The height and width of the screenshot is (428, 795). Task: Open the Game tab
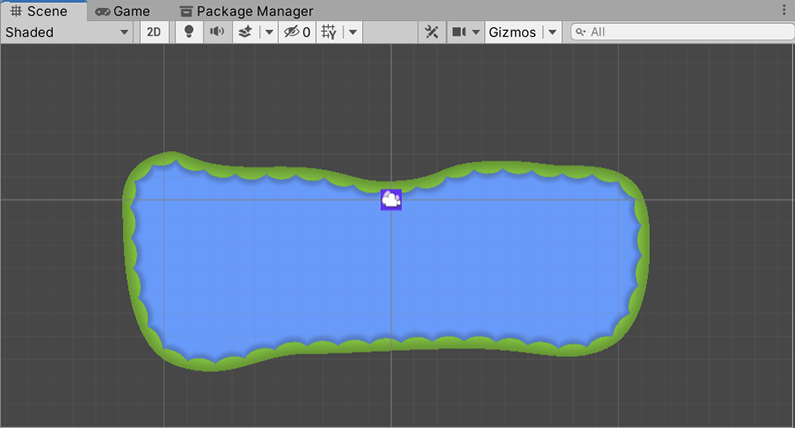tap(123, 11)
